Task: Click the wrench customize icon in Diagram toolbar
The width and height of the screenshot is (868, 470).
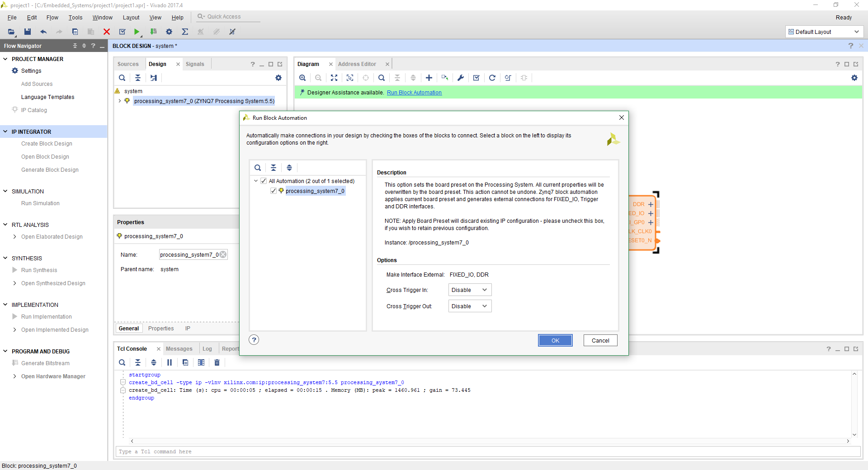Action: (461, 78)
